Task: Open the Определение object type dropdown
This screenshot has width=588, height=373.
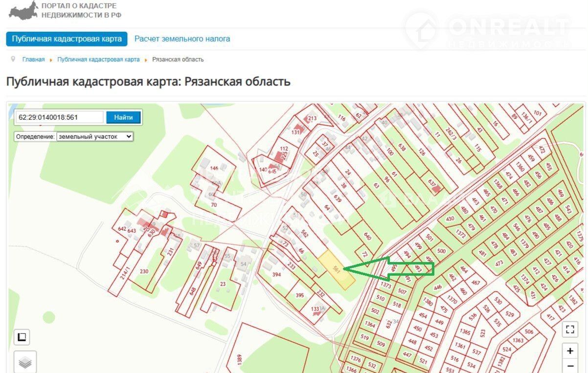Action: pos(95,137)
